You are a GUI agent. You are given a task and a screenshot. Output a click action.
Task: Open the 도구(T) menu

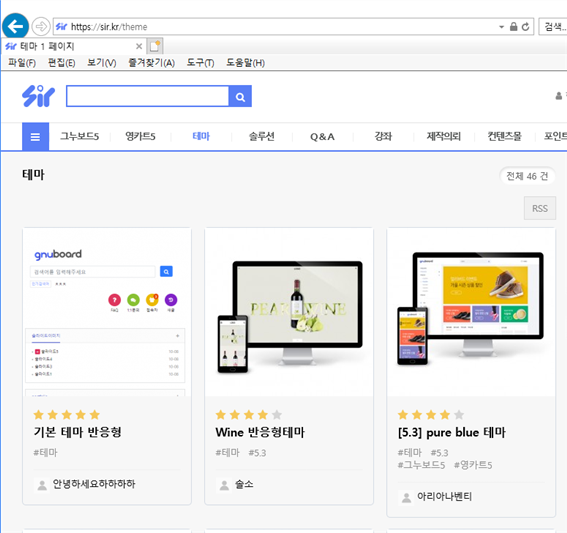[200, 63]
